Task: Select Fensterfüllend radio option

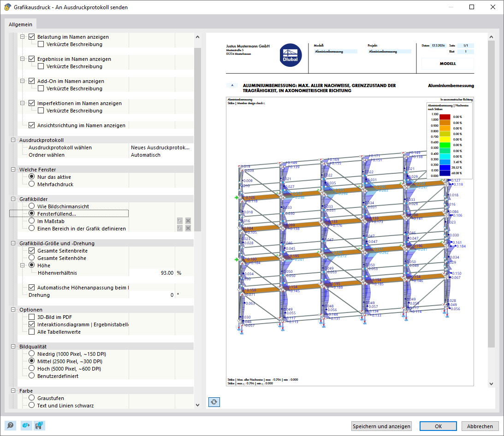Action: tap(31, 214)
